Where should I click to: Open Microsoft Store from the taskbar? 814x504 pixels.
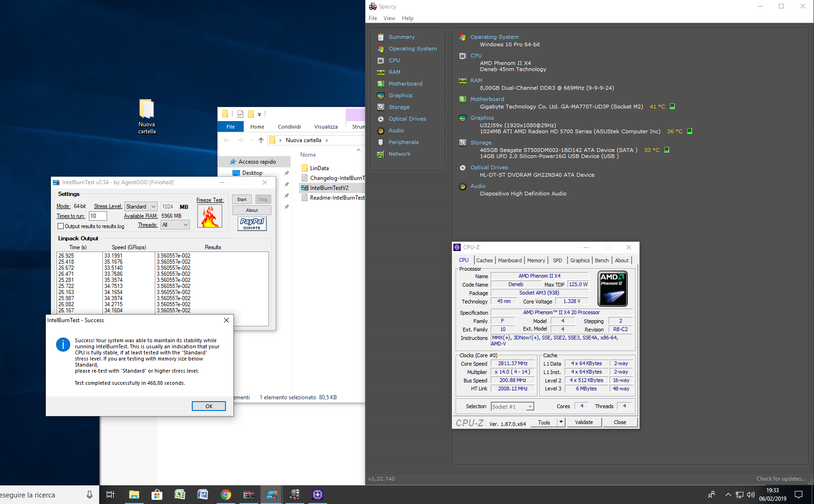[x=157, y=495]
